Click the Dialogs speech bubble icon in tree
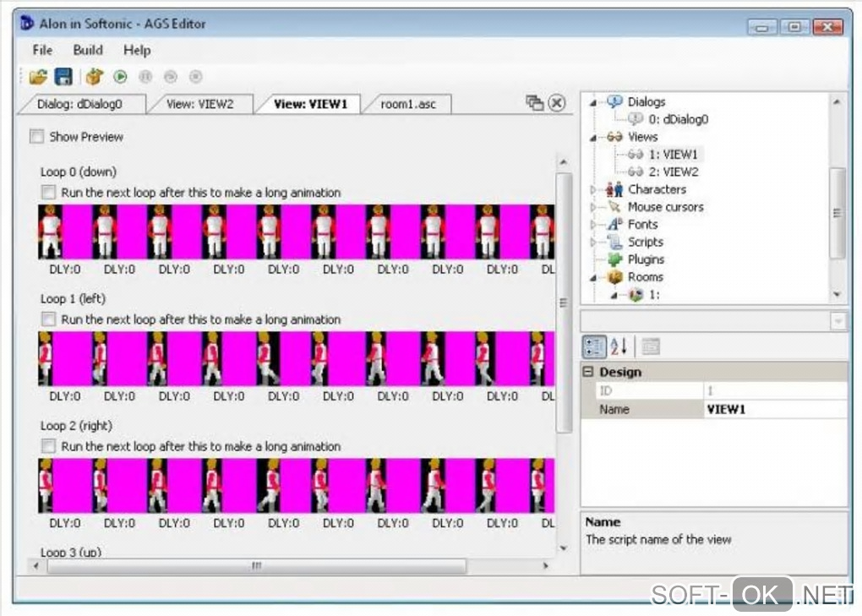Image resolution: width=862 pixels, height=616 pixels. click(x=614, y=101)
